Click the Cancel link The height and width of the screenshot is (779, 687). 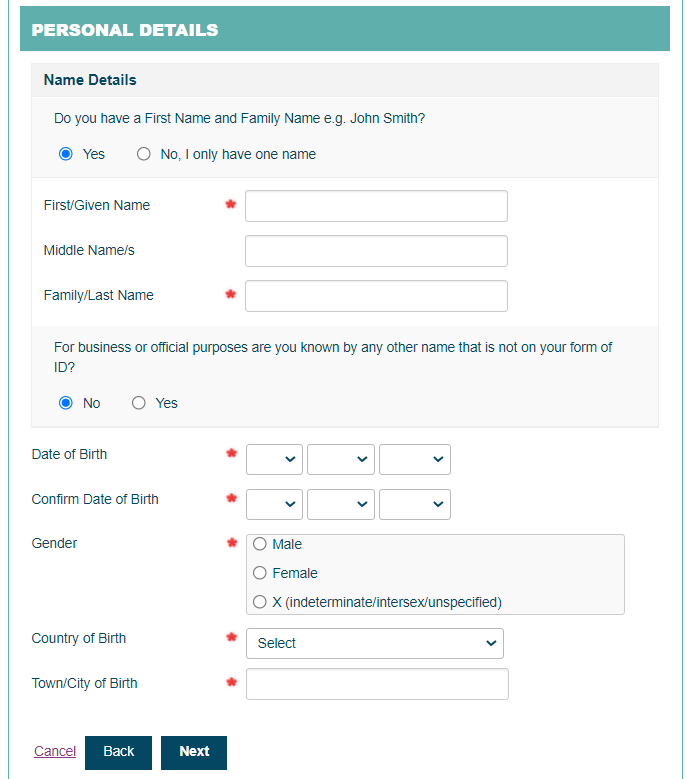tap(55, 752)
